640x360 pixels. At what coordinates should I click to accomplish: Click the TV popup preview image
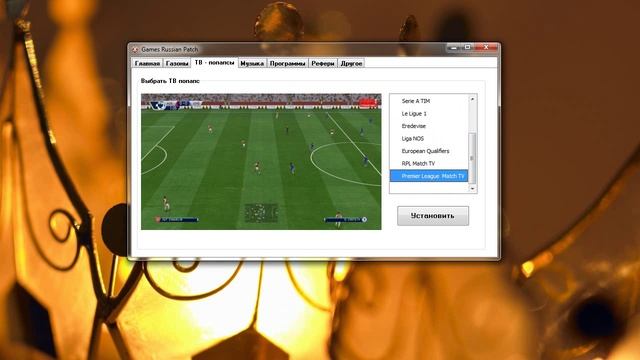tap(261, 162)
